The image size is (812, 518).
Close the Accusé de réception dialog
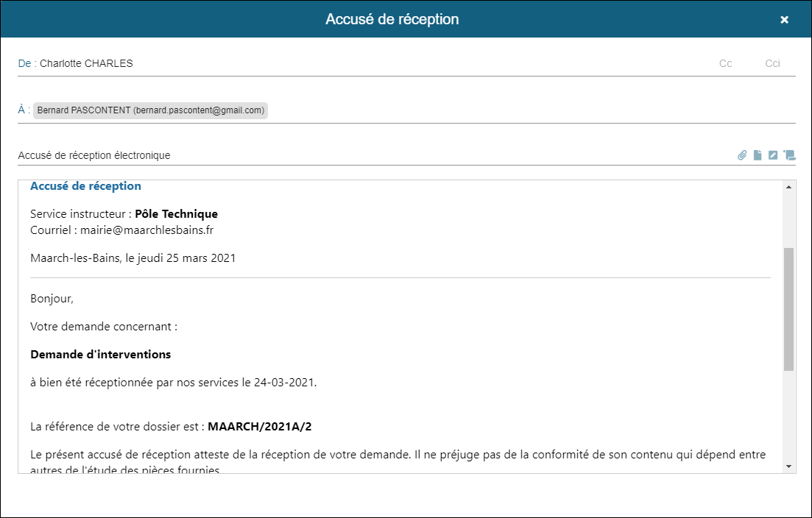[x=784, y=19]
